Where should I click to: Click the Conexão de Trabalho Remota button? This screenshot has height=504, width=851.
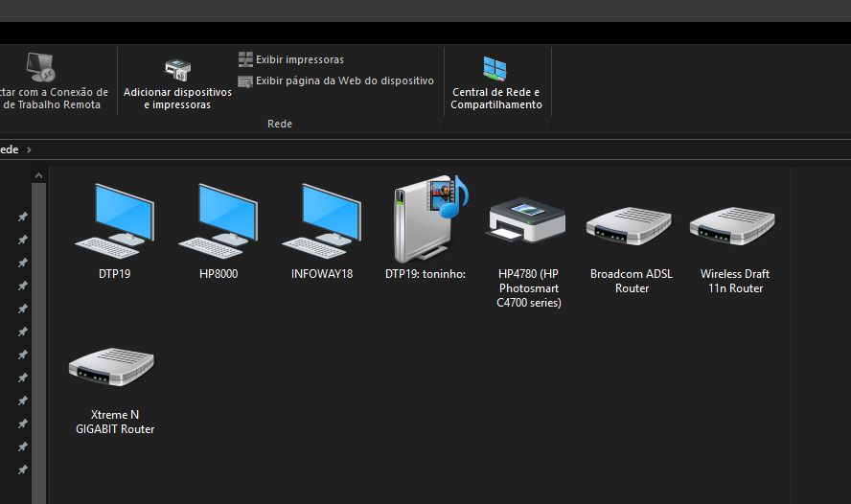(x=54, y=81)
